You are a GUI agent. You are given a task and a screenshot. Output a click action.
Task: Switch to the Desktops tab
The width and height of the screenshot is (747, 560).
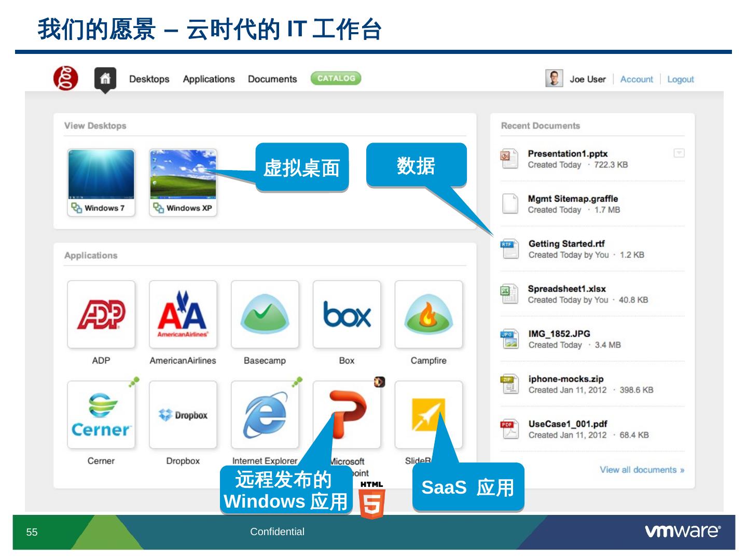[x=149, y=79]
